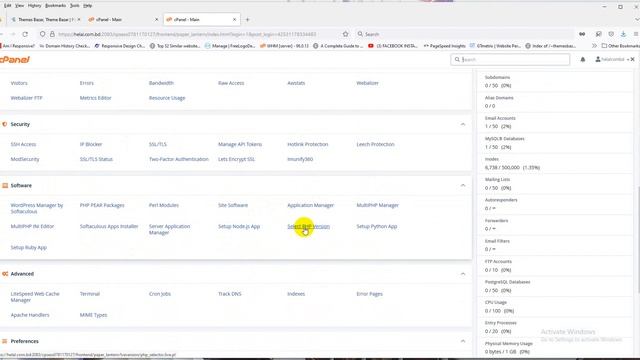Collapse the Preferences section

click(463, 341)
